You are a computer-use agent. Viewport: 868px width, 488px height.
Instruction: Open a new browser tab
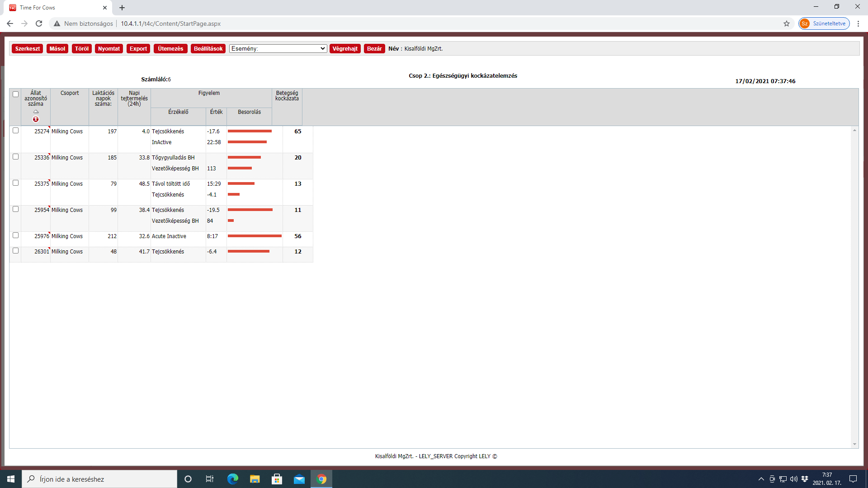point(122,8)
